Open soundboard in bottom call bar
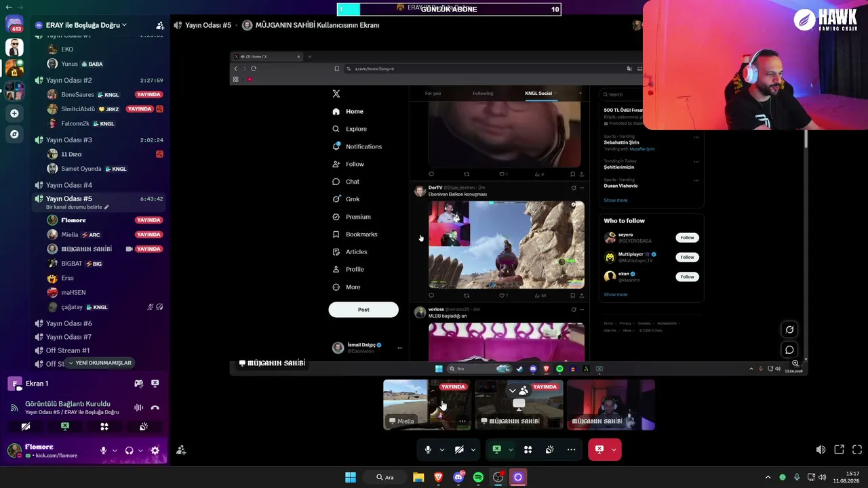Viewport: 868px width, 488px height. [549, 449]
